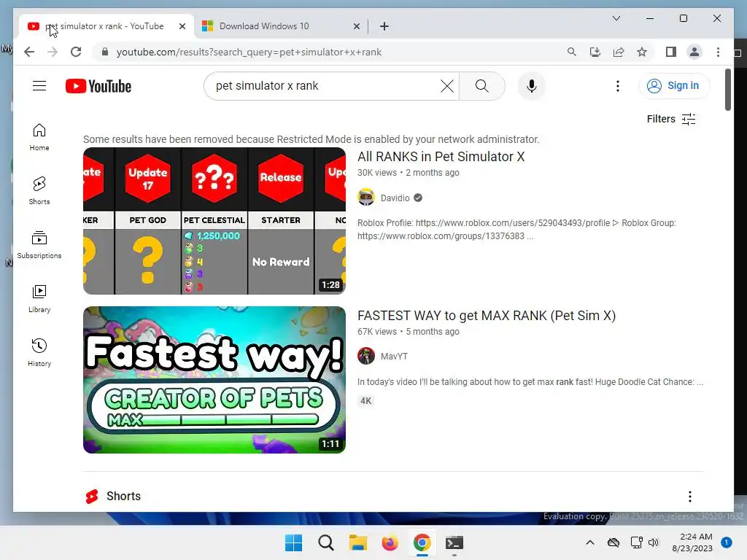Click the 67K views • 5 months ago text
Screen dimensions: 747x560
(409, 332)
